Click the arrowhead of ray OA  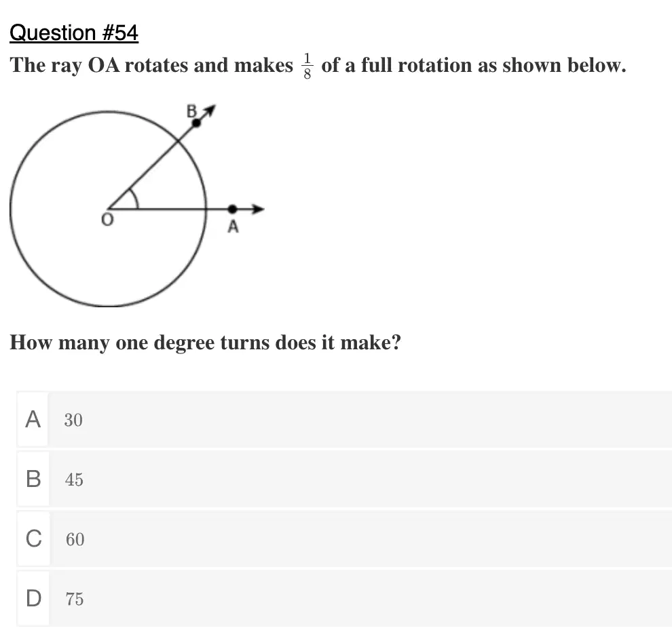(258, 209)
